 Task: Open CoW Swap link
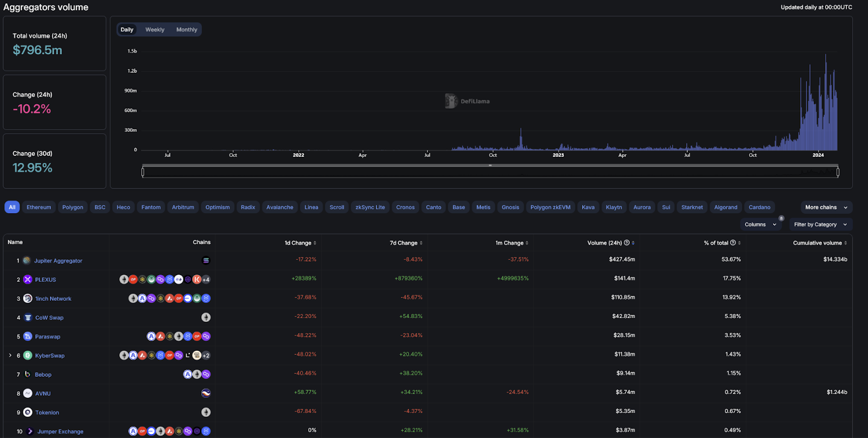pyautogui.click(x=49, y=318)
